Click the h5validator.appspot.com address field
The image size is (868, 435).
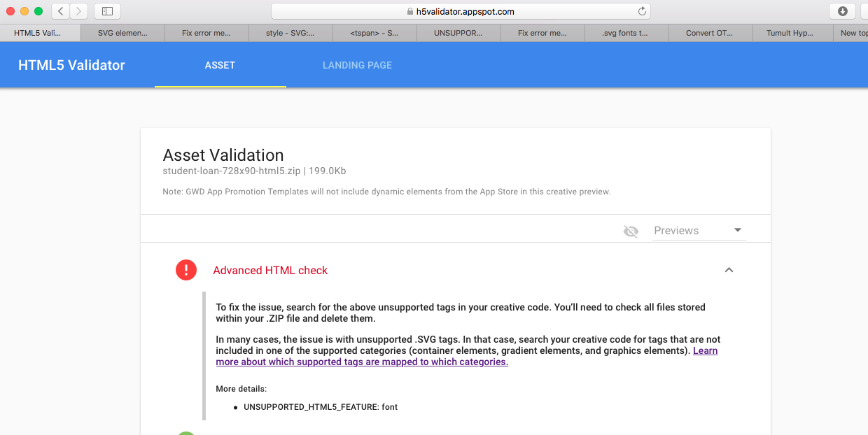[461, 11]
